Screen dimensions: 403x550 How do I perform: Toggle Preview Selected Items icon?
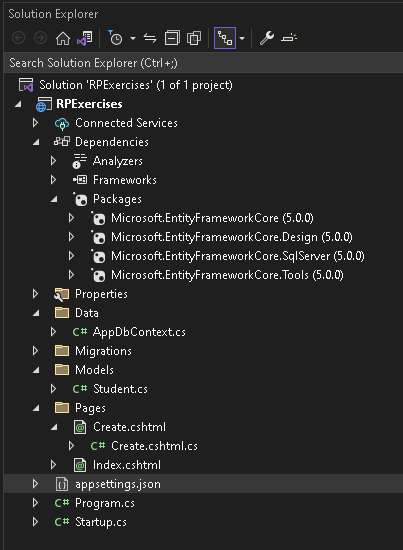(x=289, y=38)
